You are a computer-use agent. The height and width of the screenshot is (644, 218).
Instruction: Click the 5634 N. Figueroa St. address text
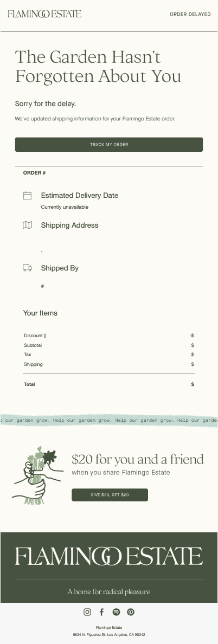point(109,635)
